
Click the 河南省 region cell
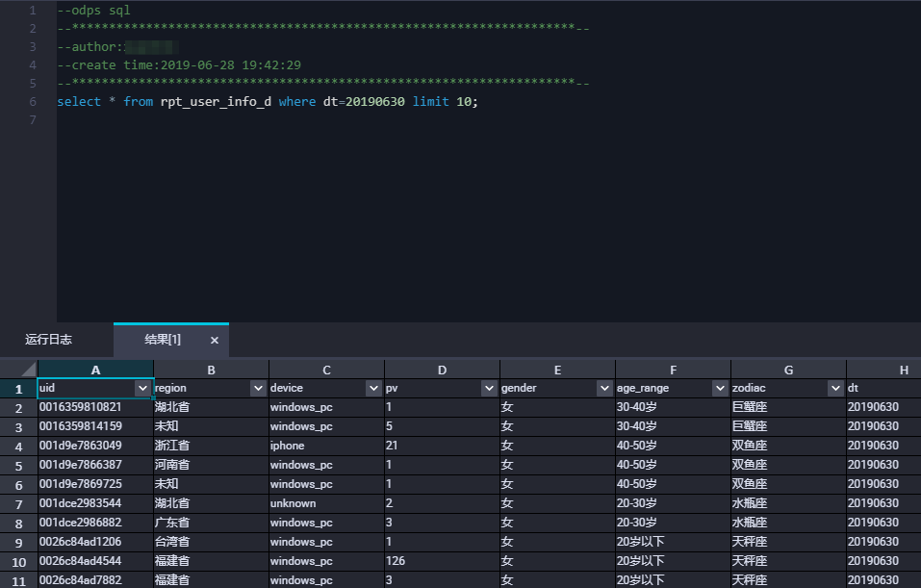[x=211, y=465]
